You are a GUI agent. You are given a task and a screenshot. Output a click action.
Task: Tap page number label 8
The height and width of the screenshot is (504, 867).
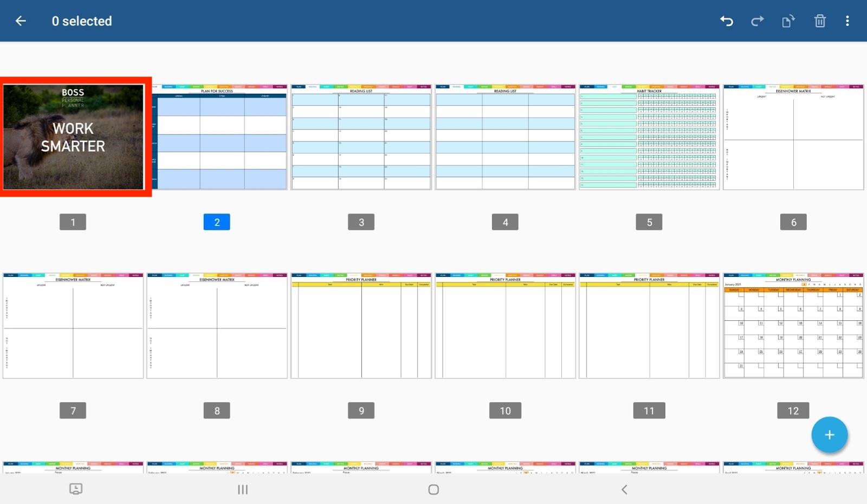(217, 411)
